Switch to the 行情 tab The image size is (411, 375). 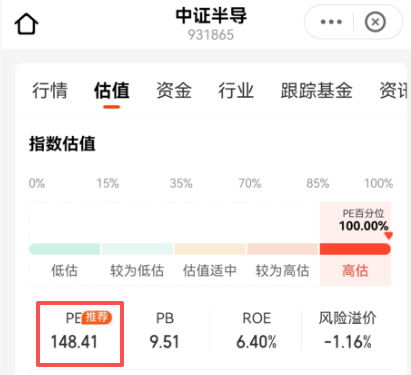click(x=50, y=90)
